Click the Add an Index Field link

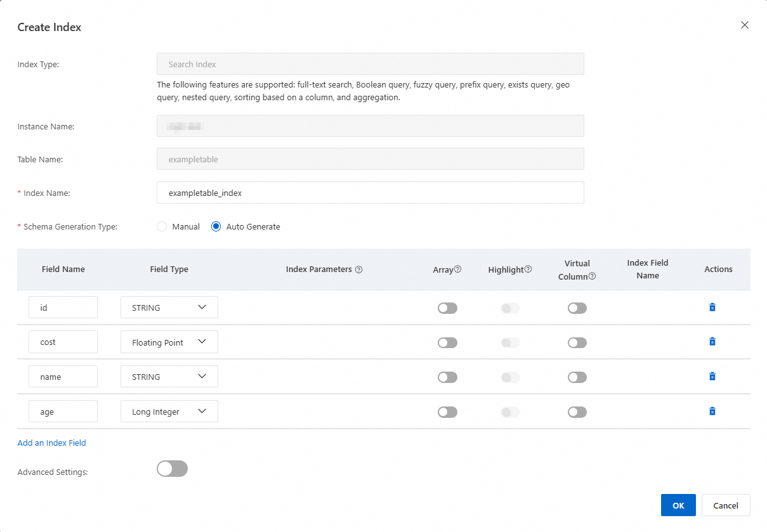point(51,443)
